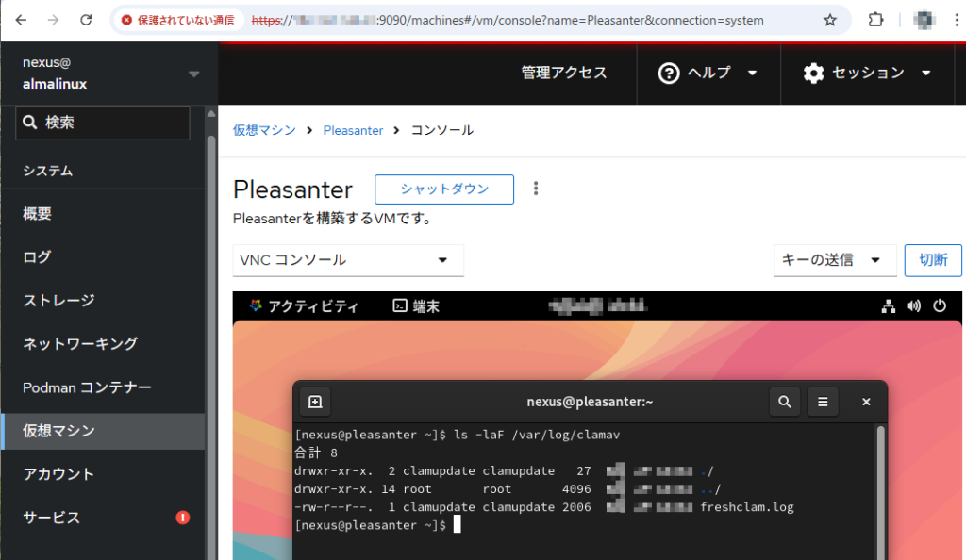The height and width of the screenshot is (560, 966).
Task: Expand the セッション session menu
Action: [867, 73]
